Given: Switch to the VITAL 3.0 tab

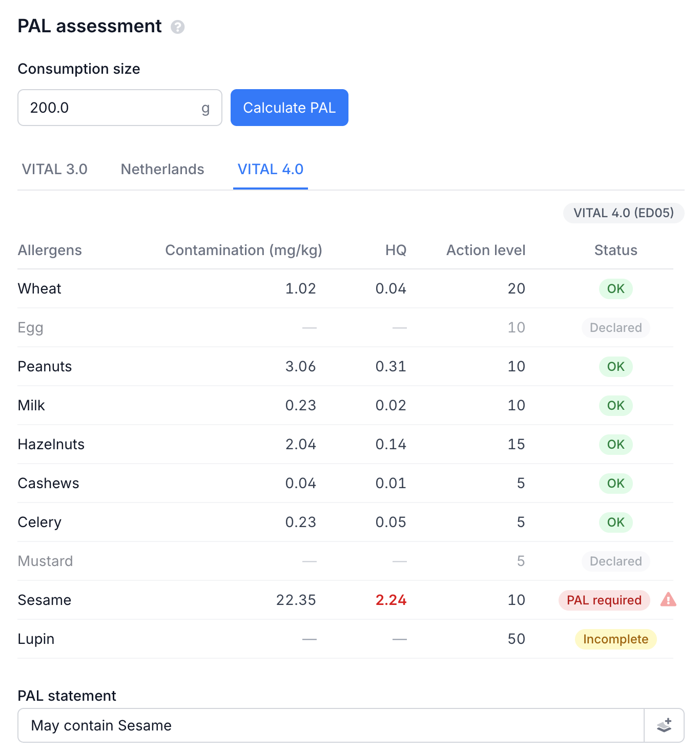Looking at the screenshot, I should 54,169.
